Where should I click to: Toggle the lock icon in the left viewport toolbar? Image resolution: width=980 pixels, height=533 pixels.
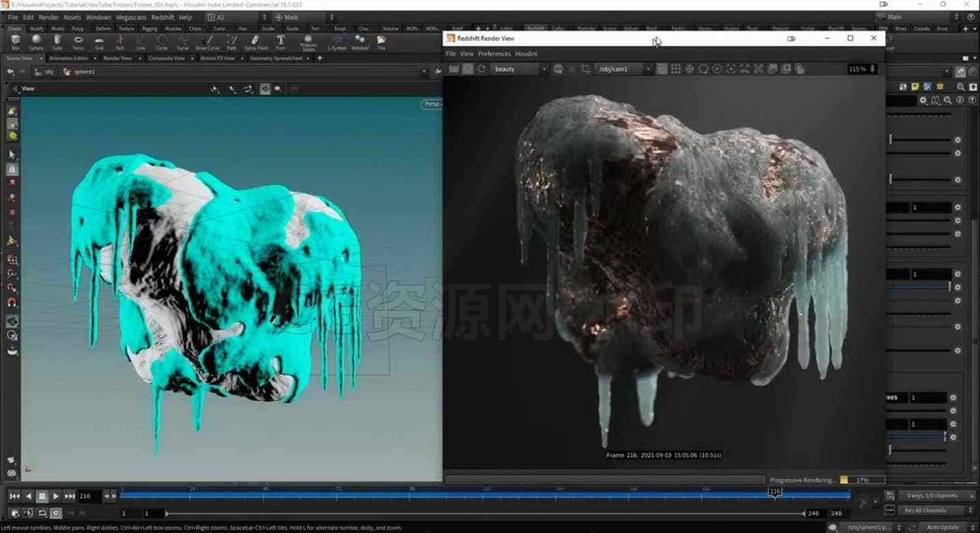coord(12,169)
